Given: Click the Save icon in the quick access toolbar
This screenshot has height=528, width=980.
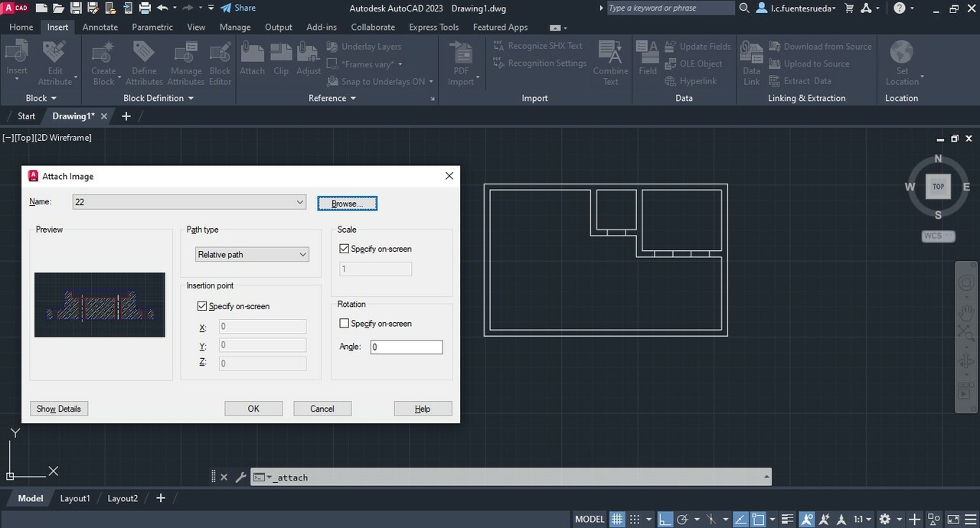Looking at the screenshot, I should click(76, 8).
